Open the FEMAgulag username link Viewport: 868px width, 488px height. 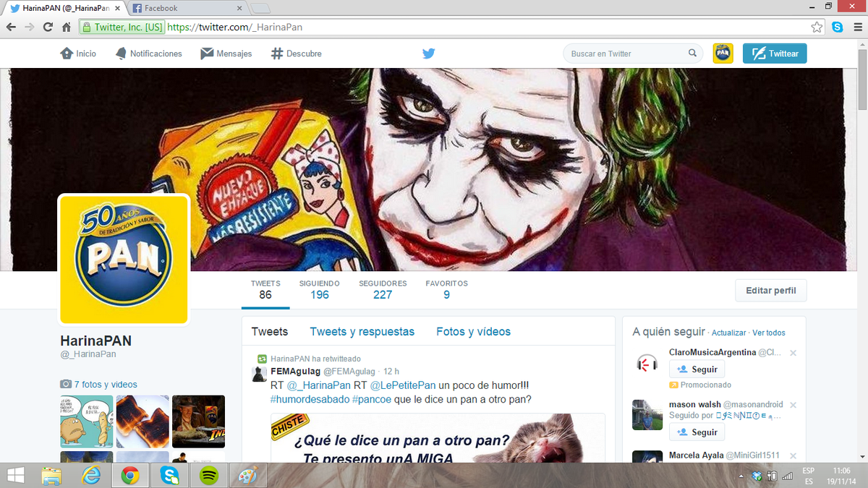[x=295, y=371]
